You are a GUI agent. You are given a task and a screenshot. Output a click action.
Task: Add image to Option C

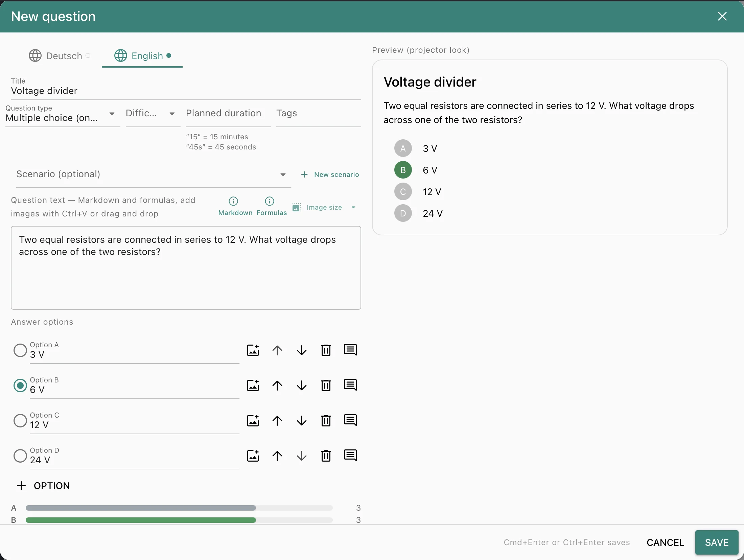tap(253, 421)
